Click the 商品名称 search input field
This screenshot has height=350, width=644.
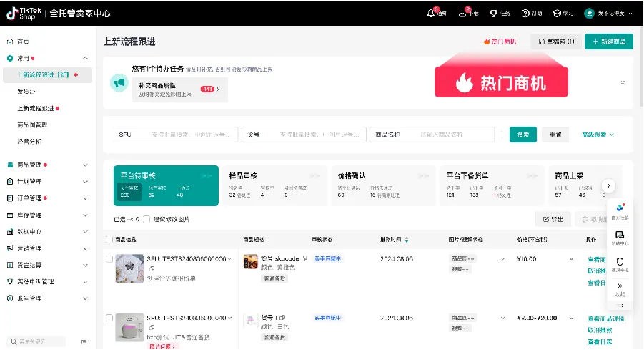[x=455, y=135]
